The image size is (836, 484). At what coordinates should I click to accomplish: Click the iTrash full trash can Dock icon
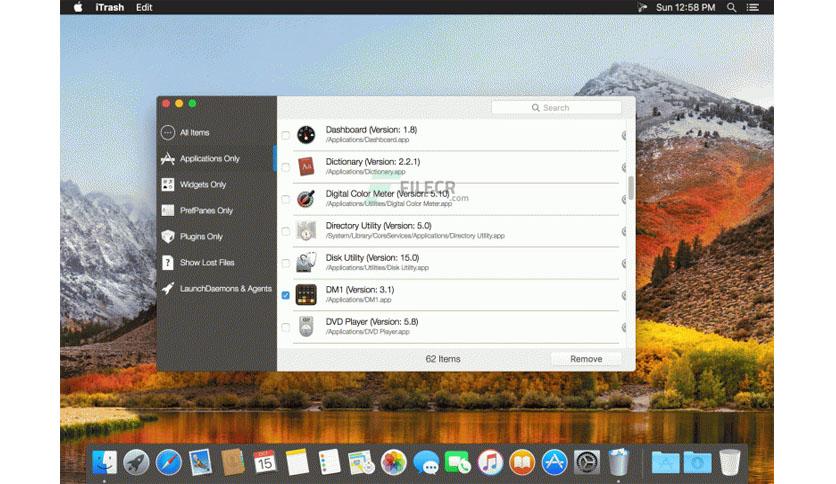pyautogui.click(x=618, y=462)
